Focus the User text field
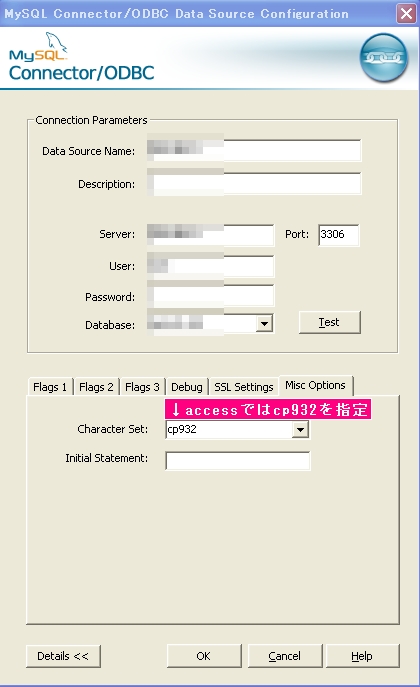 (211, 266)
